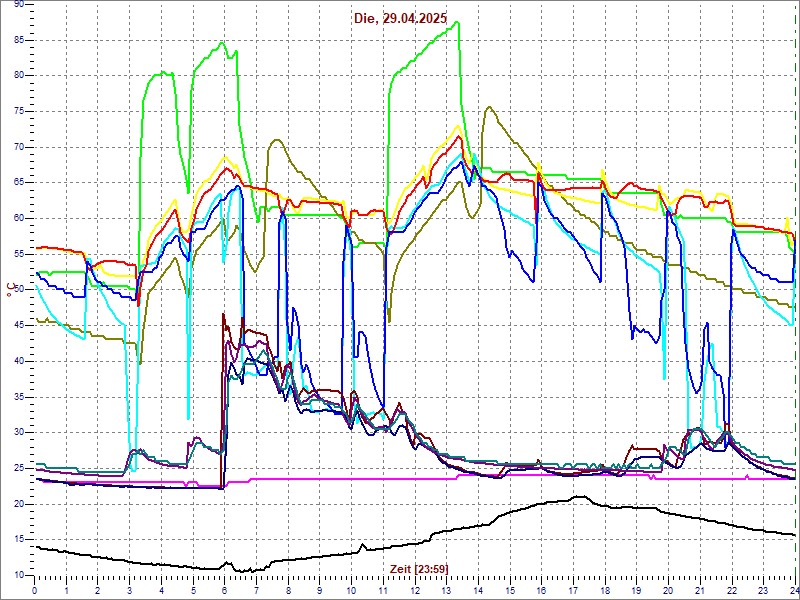Click the 10 tick on temperature axis
The height and width of the screenshot is (600, 800).
pyautogui.click(x=19, y=575)
